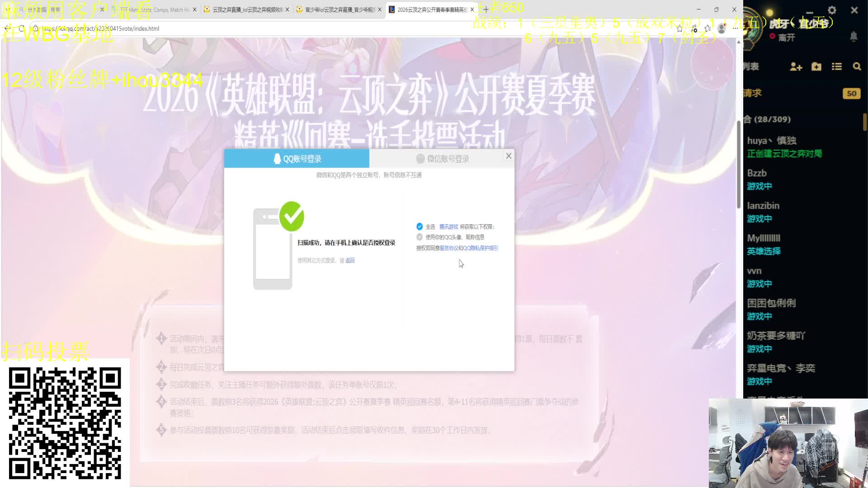This screenshot has height=488, width=868.
Task: Open the friends list view options icon
Action: 836,67
